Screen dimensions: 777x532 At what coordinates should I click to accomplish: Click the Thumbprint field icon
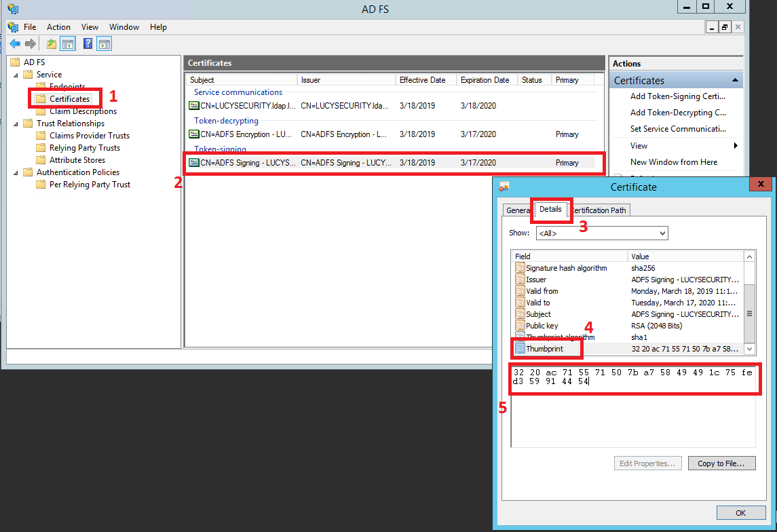click(520, 349)
